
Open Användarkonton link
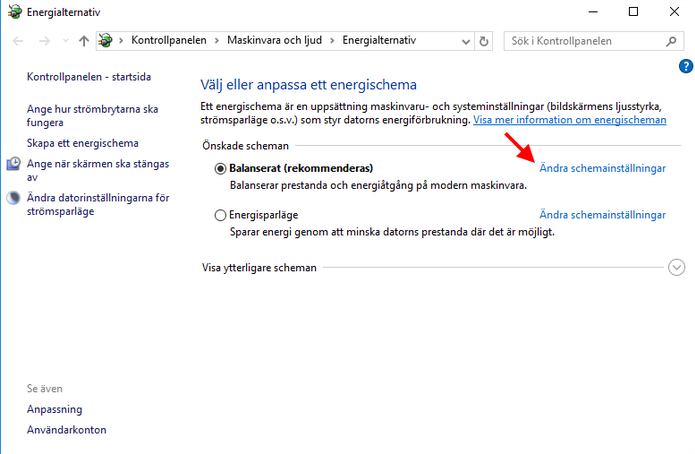point(66,430)
